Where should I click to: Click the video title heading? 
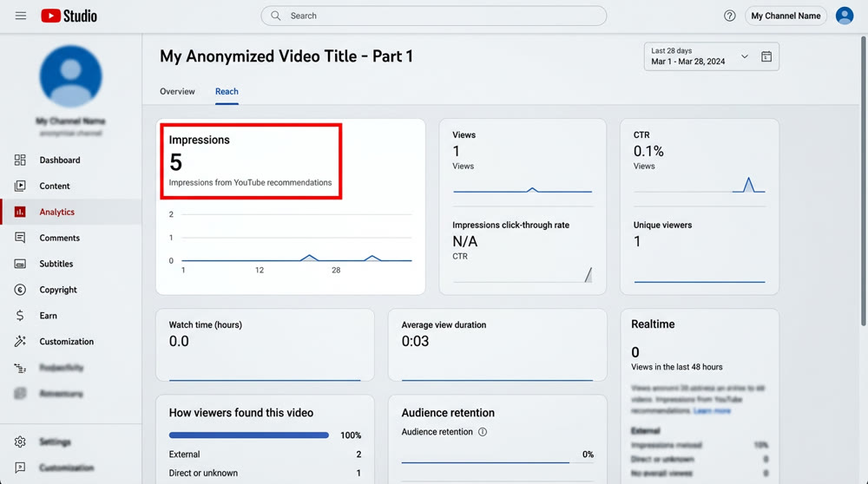click(286, 56)
